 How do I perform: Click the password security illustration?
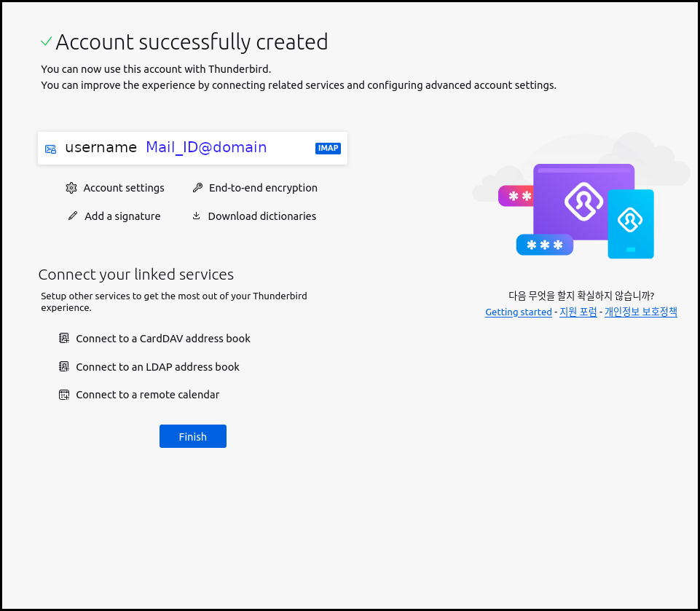tap(581, 197)
